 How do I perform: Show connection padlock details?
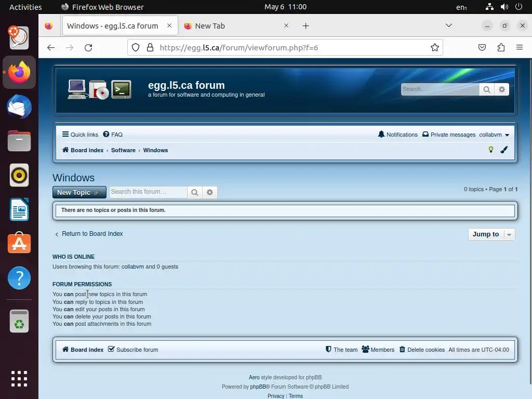pyautogui.click(x=150, y=47)
